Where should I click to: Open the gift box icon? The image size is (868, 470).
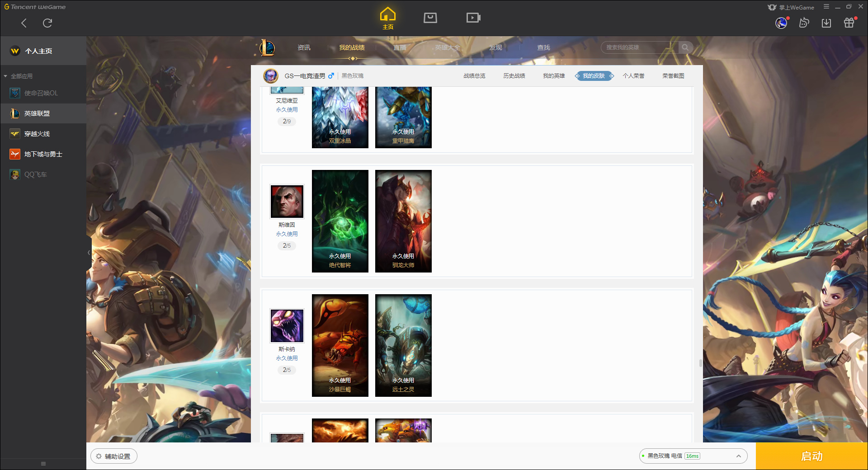[849, 23]
